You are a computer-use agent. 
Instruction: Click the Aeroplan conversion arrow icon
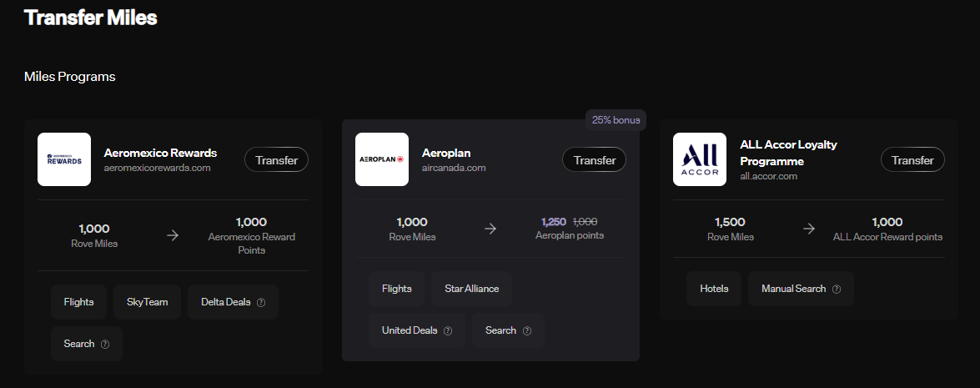point(490,229)
